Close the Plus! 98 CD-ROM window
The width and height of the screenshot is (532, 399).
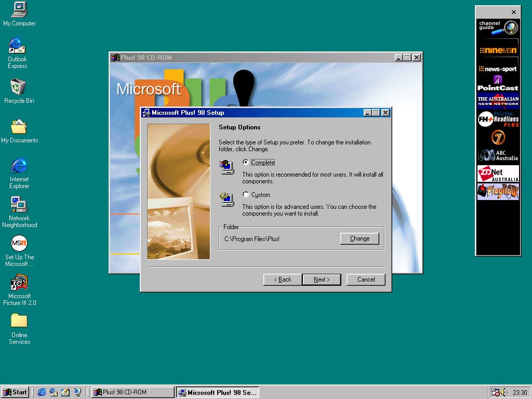pos(417,58)
